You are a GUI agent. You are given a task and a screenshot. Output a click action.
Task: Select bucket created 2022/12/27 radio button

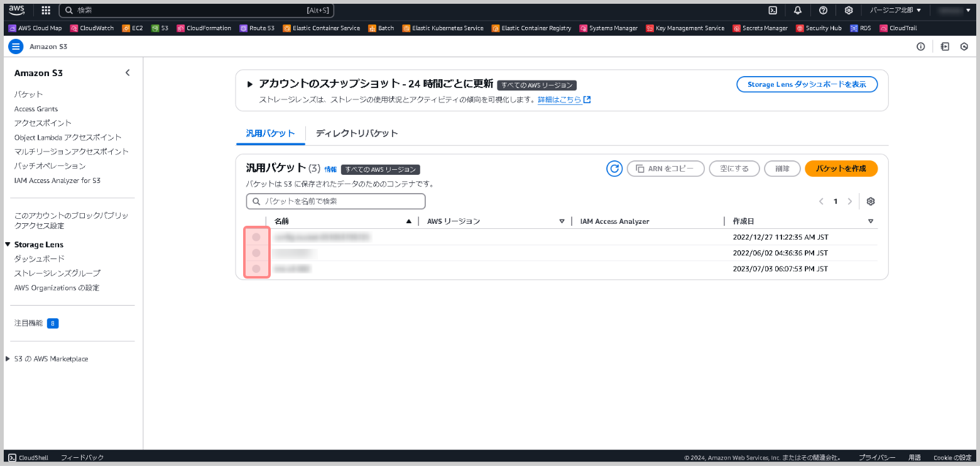(256, 237)
